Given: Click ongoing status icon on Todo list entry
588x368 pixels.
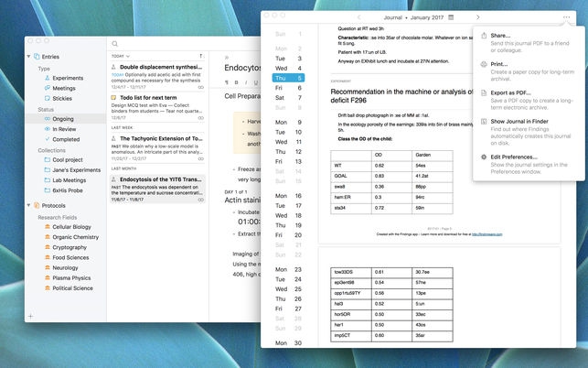Looking at the screenshot, I should [201, 118].
